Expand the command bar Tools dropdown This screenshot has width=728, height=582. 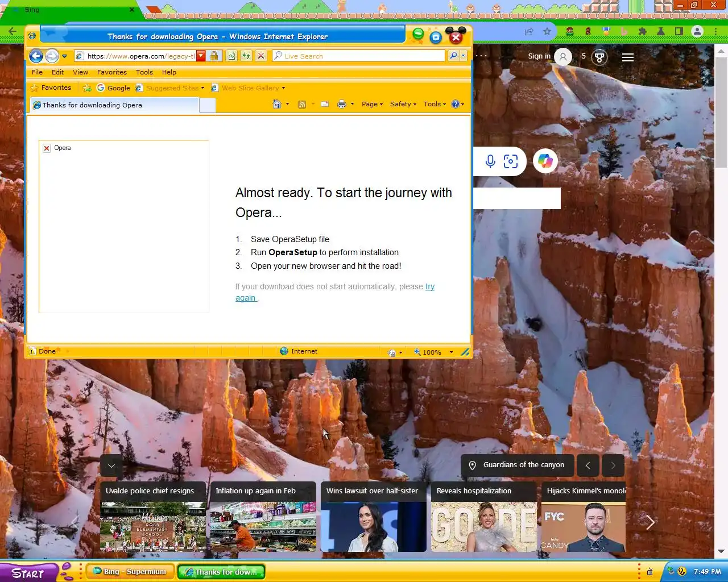point(435,104)
